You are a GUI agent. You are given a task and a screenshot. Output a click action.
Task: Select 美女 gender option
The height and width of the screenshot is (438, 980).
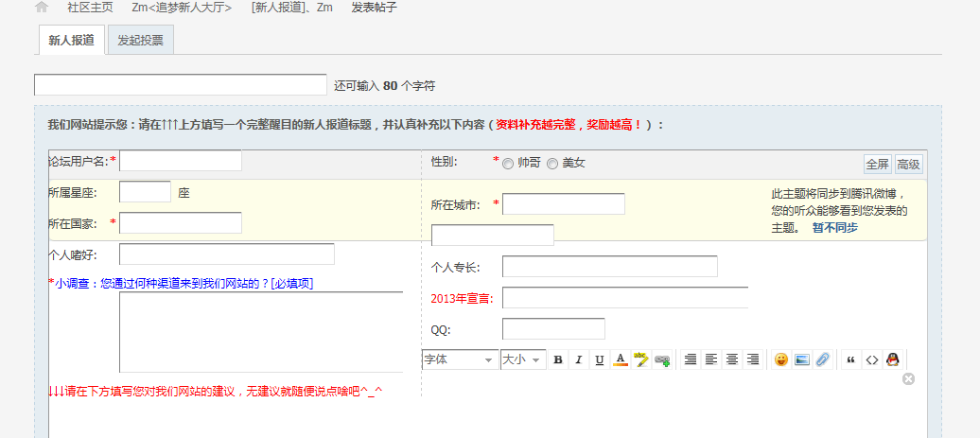click(551, 164)
